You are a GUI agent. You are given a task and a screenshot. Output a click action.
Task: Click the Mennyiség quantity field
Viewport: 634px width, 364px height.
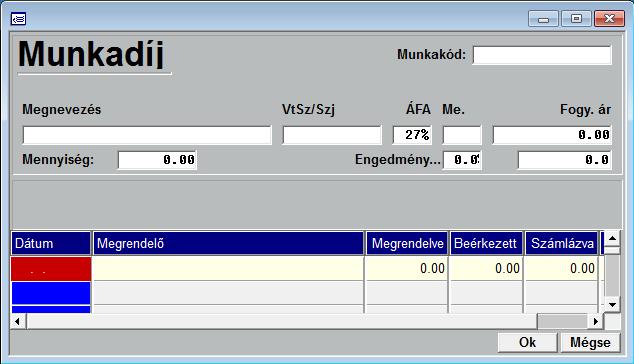coord(157,160)
